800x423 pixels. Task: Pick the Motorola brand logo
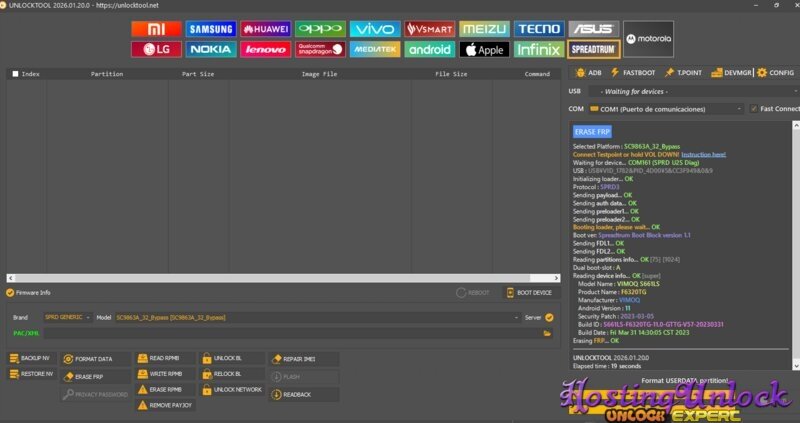pos(648,39)
